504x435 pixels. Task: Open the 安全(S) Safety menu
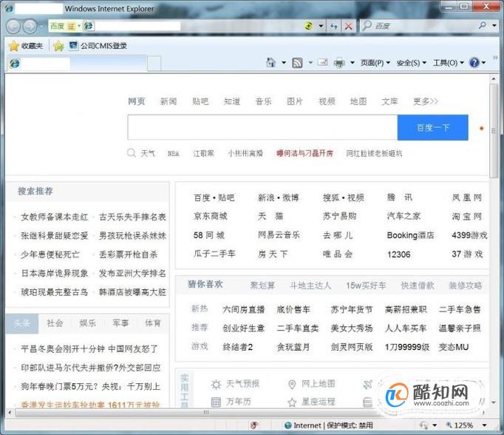point(412,63)
